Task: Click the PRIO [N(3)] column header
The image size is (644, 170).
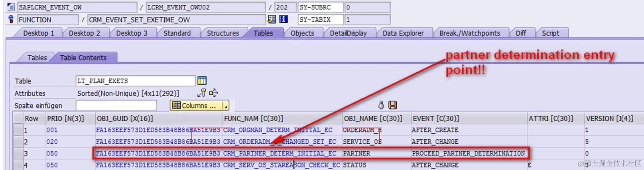Action: tap(70, 119)
